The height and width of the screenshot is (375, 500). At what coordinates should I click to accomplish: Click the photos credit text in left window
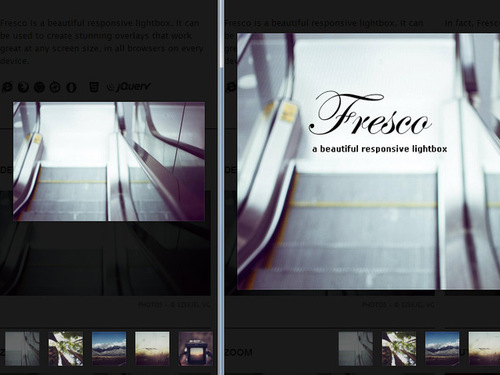click(174, 305)
